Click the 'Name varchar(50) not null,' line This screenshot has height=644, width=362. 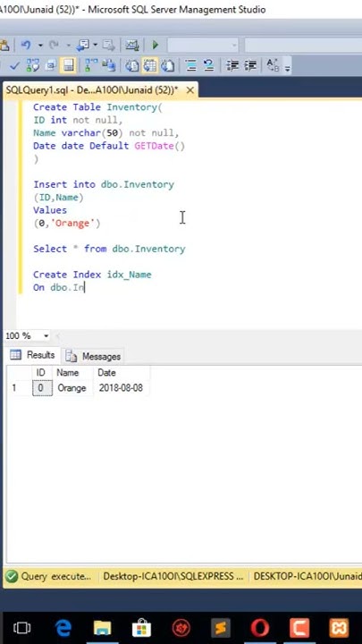[106, 133]
